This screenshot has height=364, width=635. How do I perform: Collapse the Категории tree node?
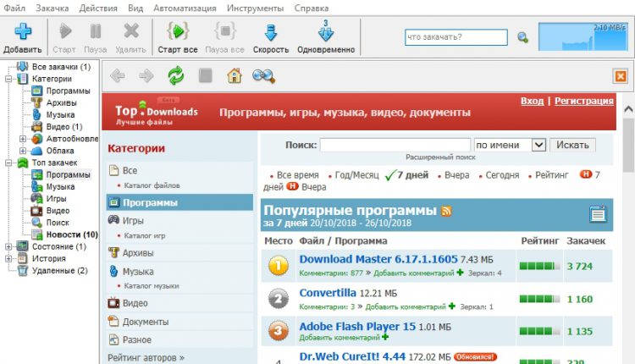click(8, 79)
